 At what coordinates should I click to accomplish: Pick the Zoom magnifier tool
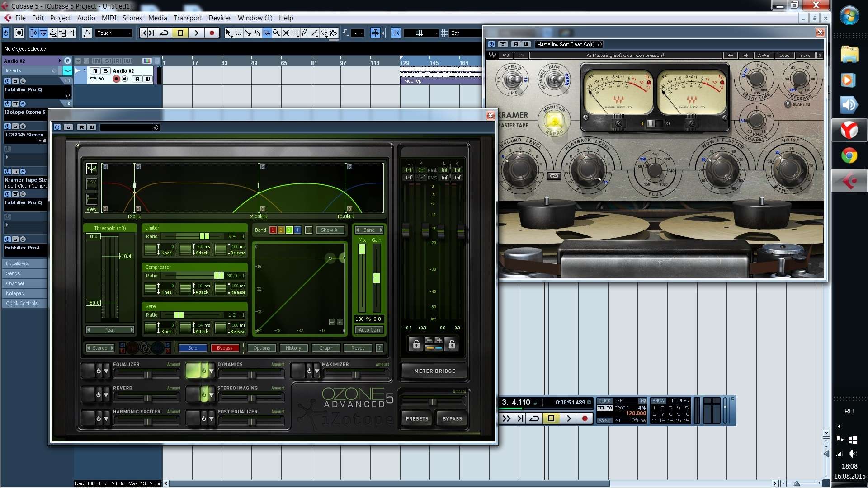tap(276, 33)
